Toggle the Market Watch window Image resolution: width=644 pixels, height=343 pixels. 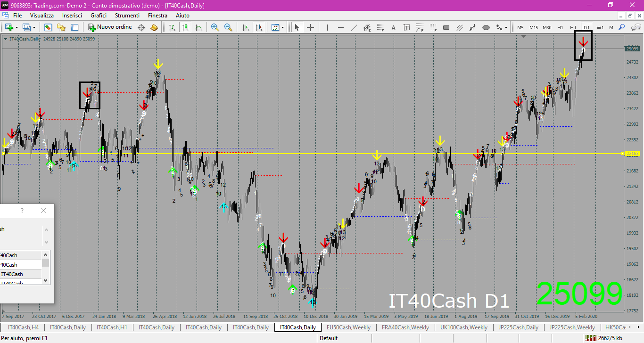pos(48,27)
